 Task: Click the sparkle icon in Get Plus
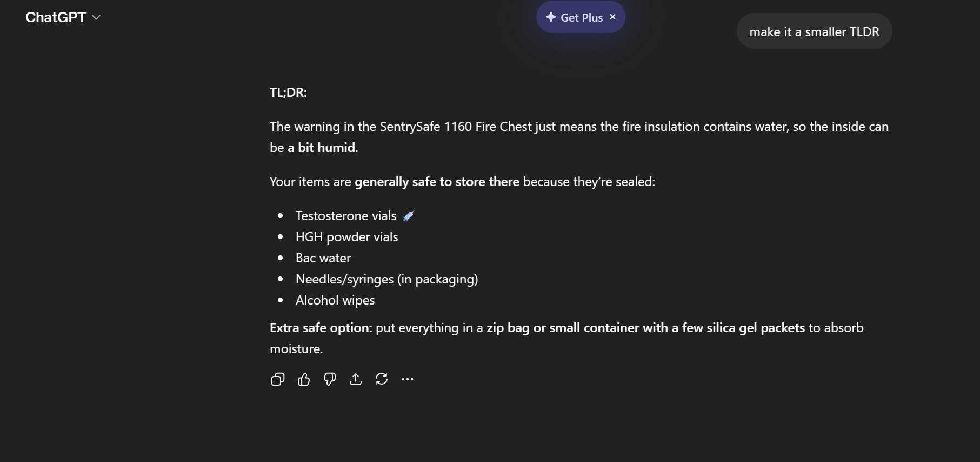(551, 17)
